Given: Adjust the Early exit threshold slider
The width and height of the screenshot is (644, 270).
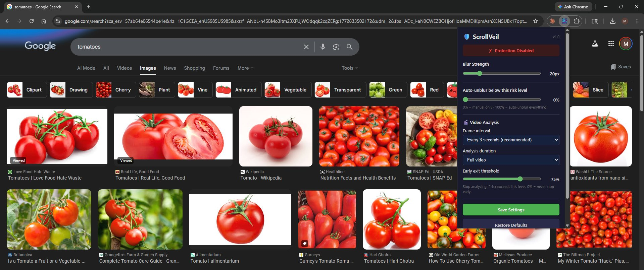Looking at the screenshot, I should tap(502, 179).
